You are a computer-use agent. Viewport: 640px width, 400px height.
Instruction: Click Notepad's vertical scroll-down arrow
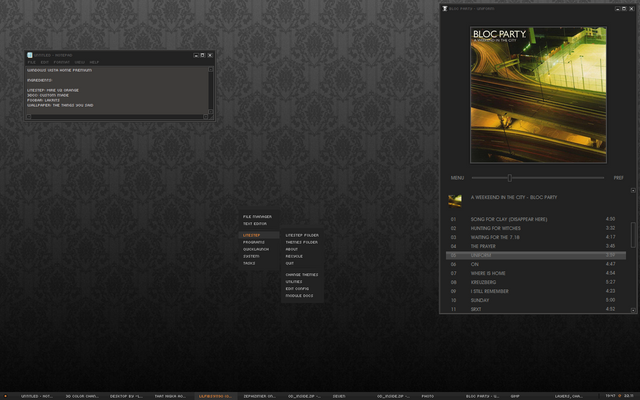tap(211, 111)
